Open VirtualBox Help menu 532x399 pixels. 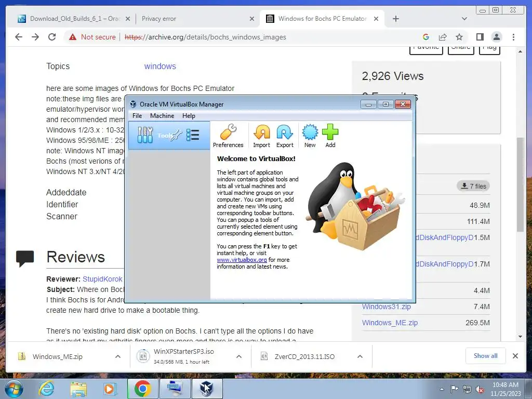pos(189,116)
